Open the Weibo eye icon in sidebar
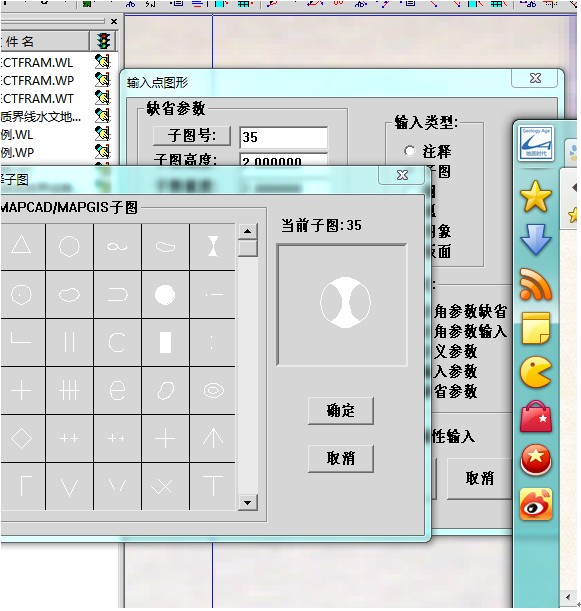This screenshot has height=611, width=581. (x=536, y=504)
